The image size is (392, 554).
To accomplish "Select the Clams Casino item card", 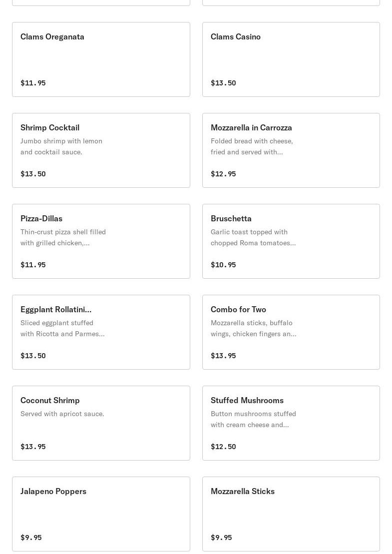I will pyautogui.click(x=291, y=59).
